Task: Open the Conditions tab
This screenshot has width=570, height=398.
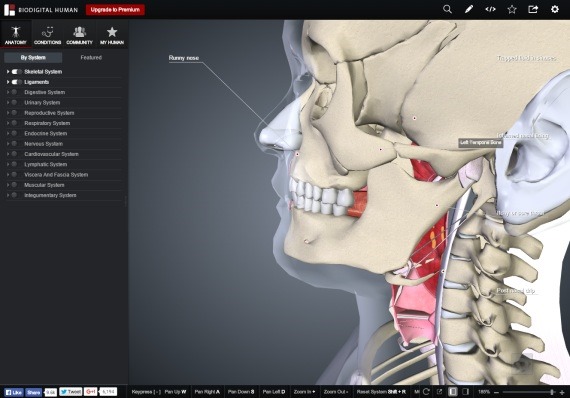Action: point(48,35)
